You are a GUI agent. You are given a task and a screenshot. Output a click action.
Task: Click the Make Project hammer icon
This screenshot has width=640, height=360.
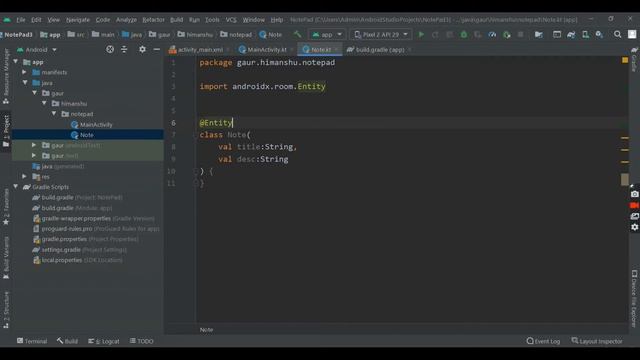[298, 35]
